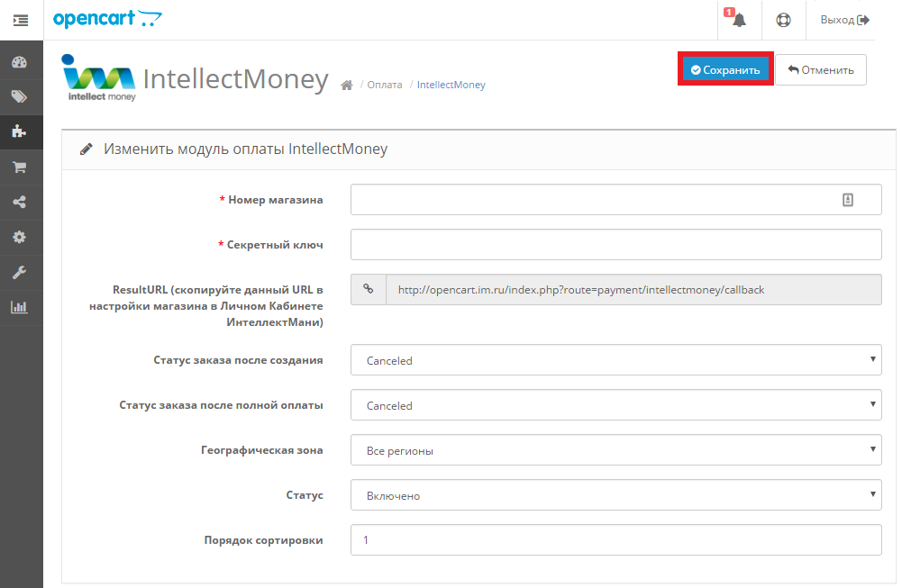Focus the 'Секретный ключ' input field
This screenshot has height=588, width=902.
click(615, 244)
